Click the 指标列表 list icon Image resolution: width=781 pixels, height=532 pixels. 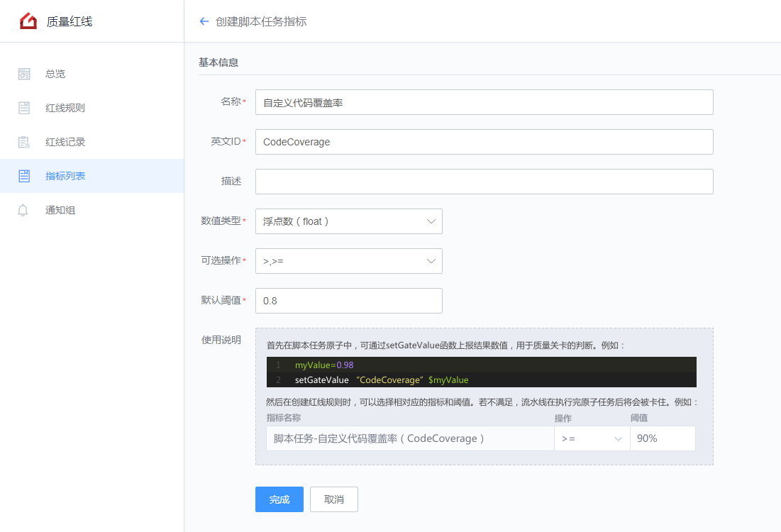pyautogui.click(x=24, y=176)
